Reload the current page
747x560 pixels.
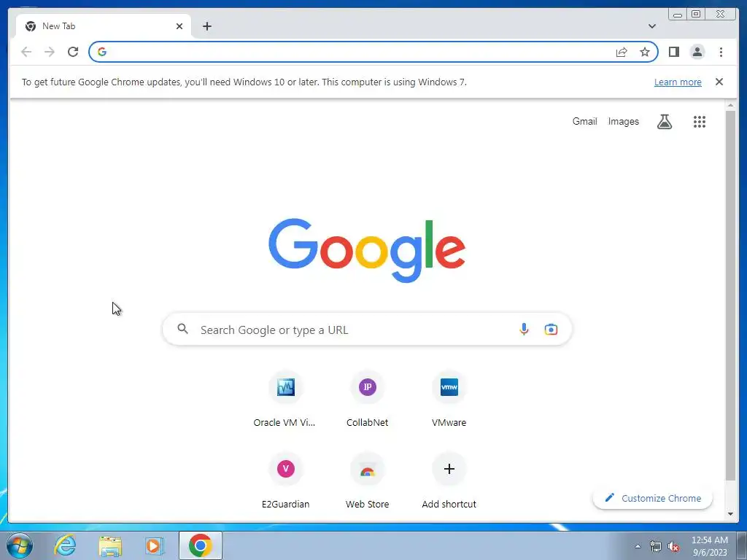coord(73,52)
